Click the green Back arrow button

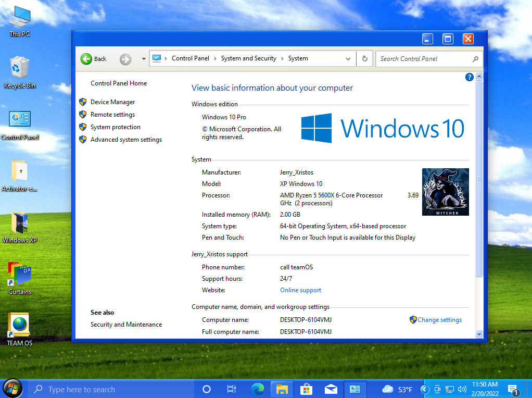[x=86, y=59]
